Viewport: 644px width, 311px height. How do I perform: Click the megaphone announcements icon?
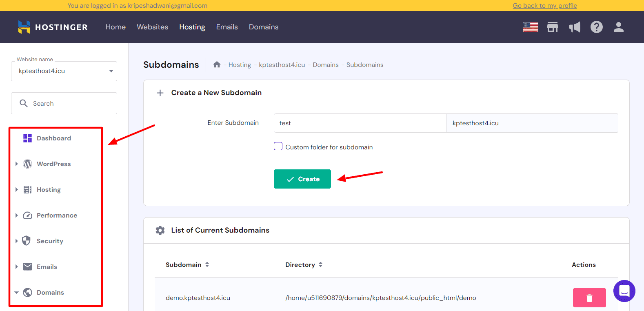[x=575, y=27]
